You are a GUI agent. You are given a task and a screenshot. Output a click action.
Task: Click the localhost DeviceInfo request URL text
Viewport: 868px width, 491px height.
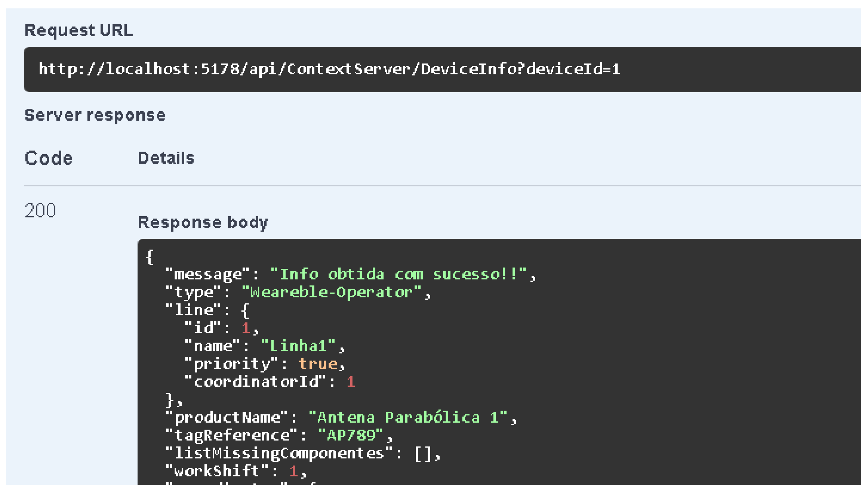tap(329, 69)
